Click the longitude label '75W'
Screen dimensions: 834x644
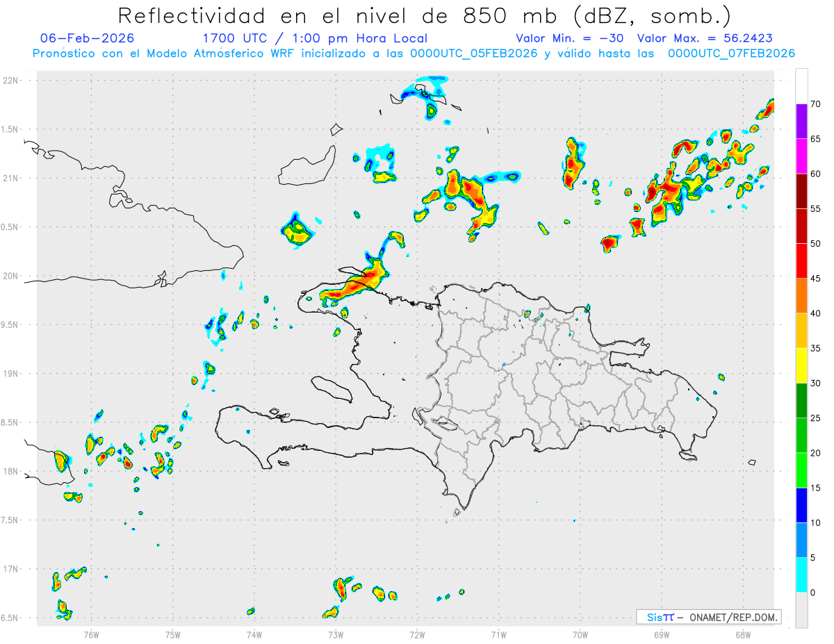coord(172,634)
